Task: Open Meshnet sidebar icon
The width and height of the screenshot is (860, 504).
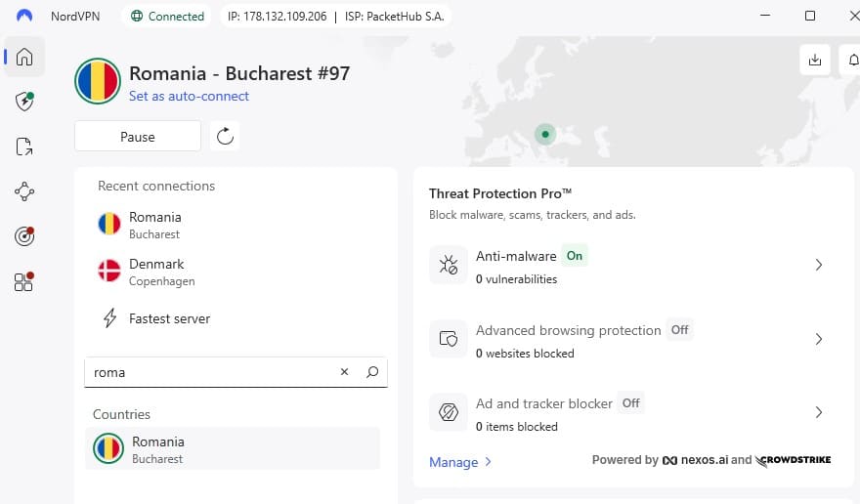Action: (x=24, y=191)
